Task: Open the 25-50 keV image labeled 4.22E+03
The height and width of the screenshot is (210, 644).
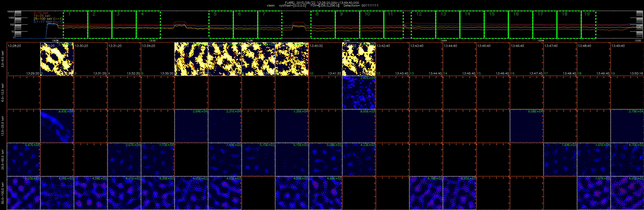Action: coord(359,160)
